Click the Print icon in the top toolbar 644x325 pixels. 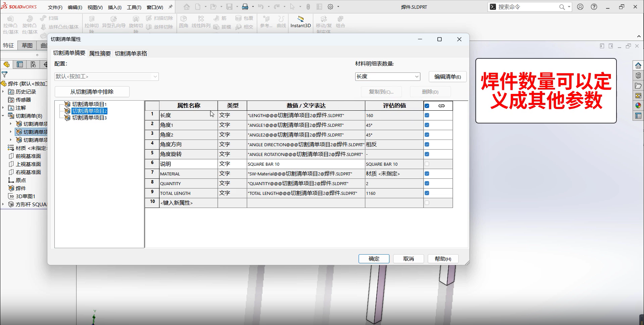coord(245,7)
